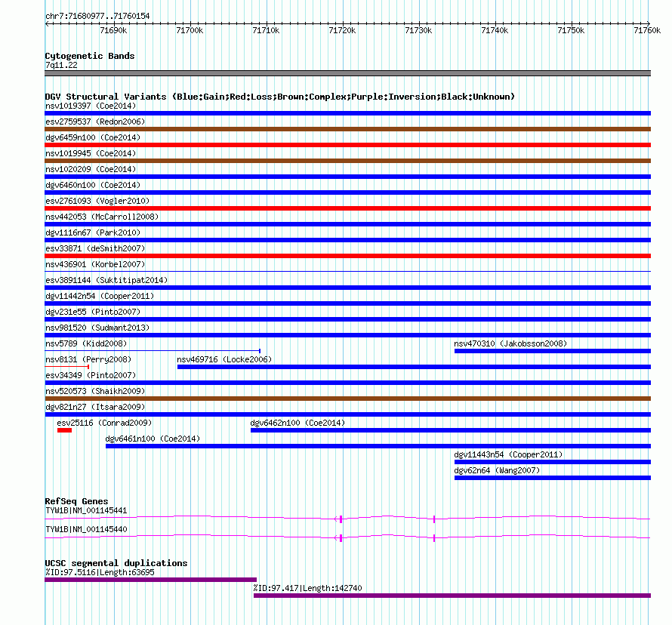Click the 71710k ruler tick label
Viewport: 672px width, 625px height.
pos(266,30)
